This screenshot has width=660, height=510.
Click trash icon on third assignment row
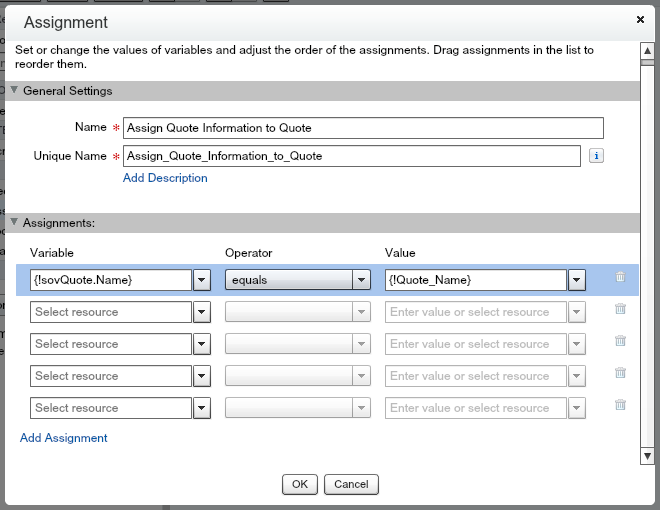click(620, 342)
